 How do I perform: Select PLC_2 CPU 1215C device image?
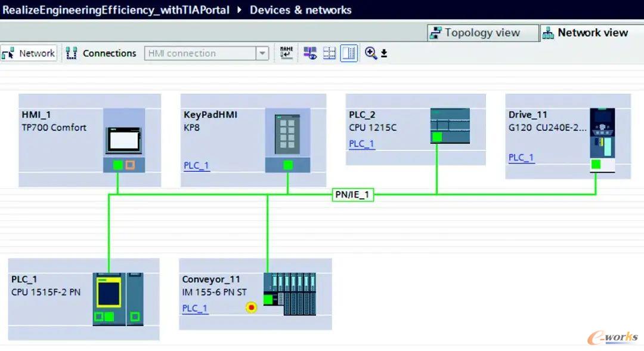click(x=450, y=125)
